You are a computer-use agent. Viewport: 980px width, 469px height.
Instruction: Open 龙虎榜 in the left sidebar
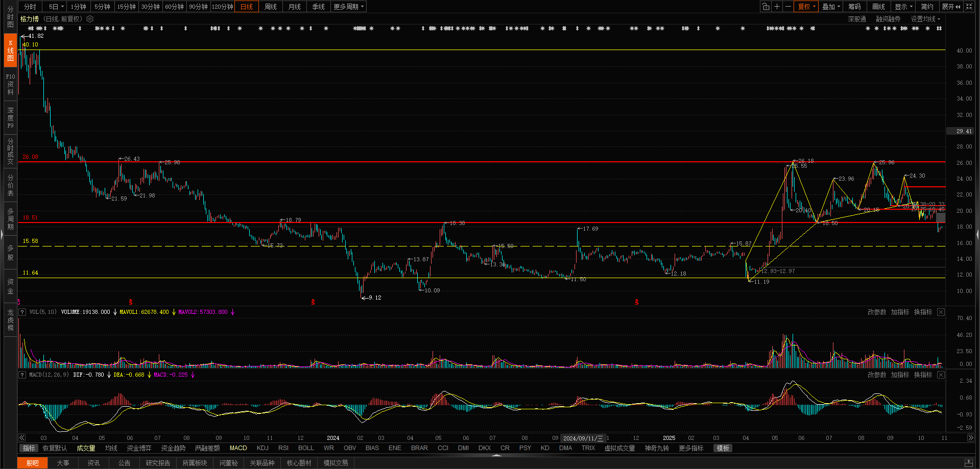(x=10, y=320)
